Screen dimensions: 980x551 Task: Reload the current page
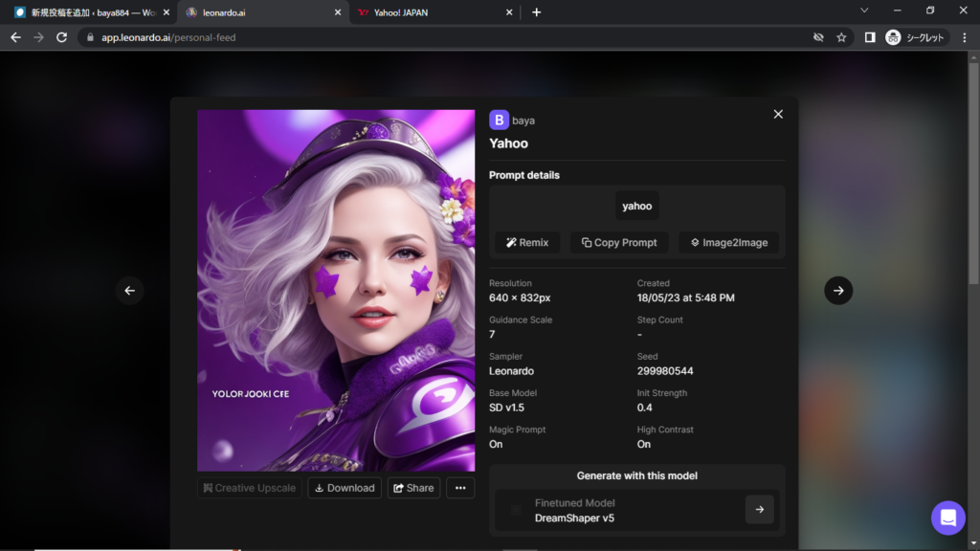click(x=62, y=37)
